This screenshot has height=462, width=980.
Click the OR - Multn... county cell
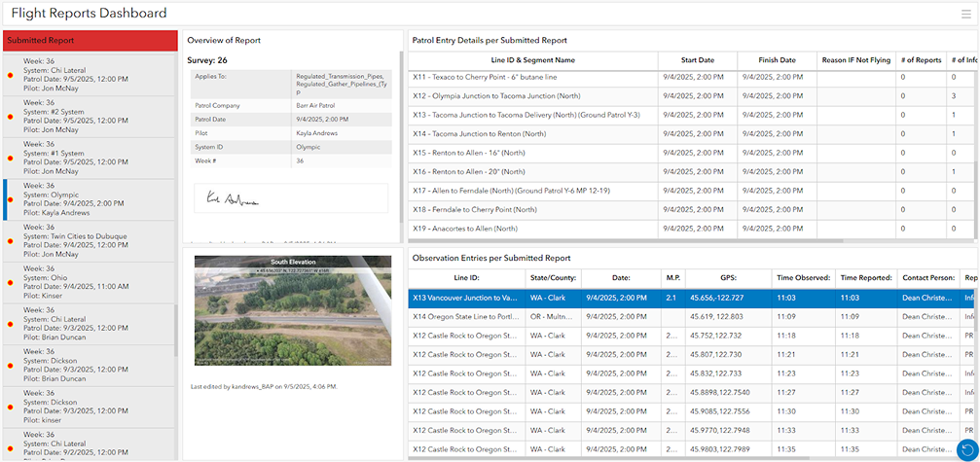tap(553, 316)
